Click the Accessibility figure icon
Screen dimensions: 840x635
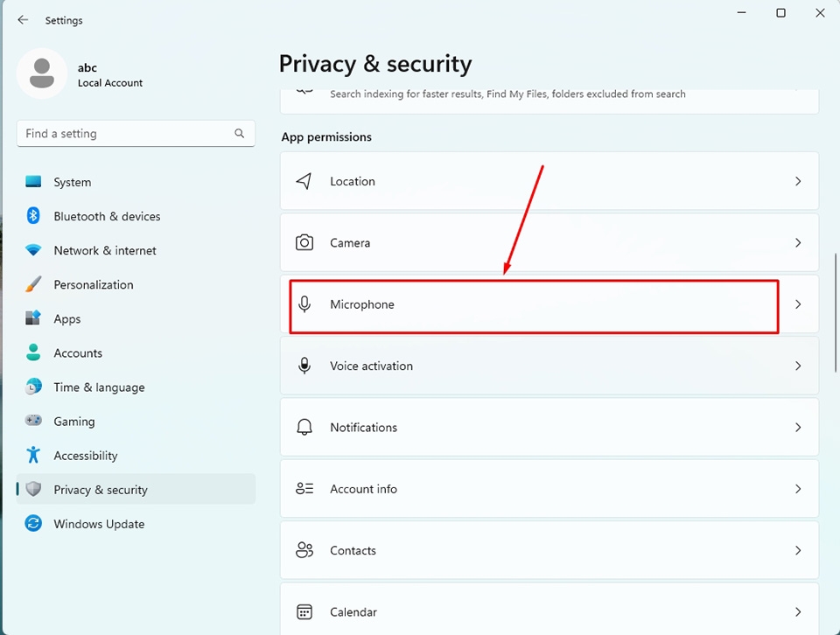coord(33,455)
